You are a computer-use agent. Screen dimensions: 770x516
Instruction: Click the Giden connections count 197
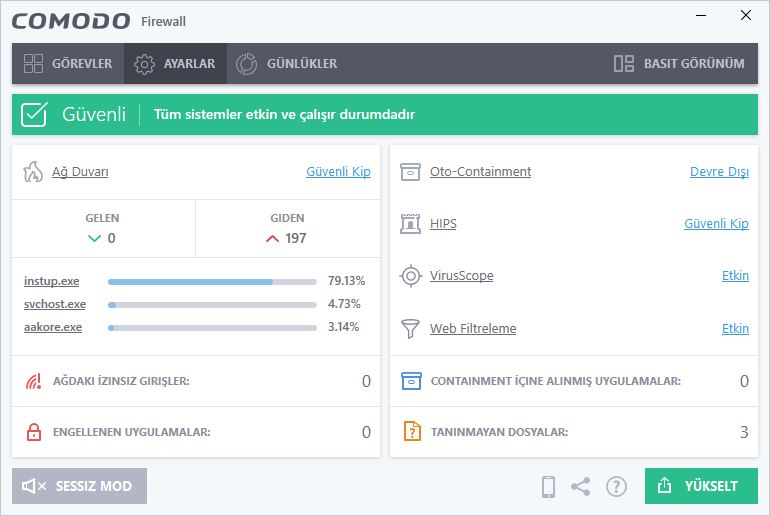(296, 239)
